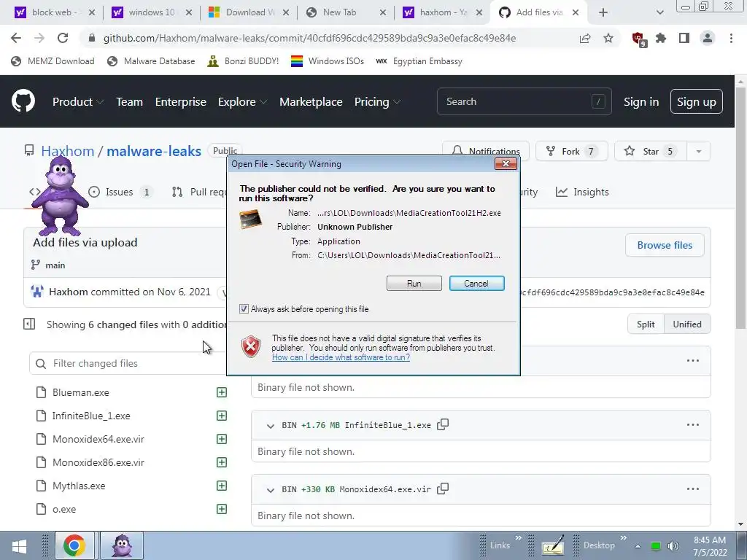Reload the page with the refresh icon

(x=63, y=38)
